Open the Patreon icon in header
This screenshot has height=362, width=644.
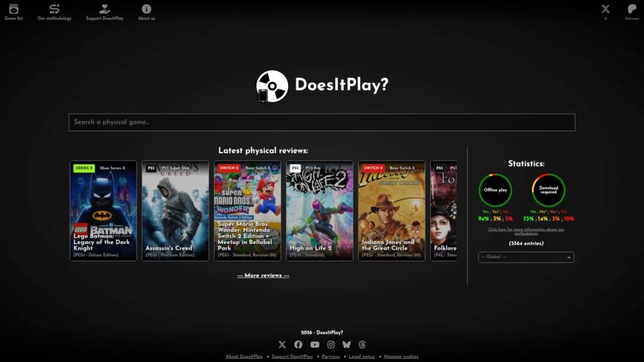631,9
